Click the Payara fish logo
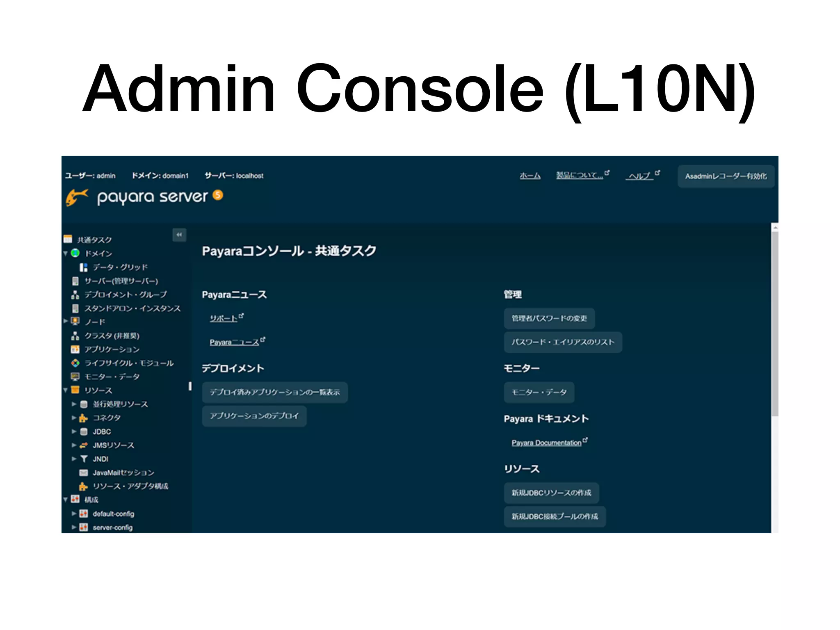 click(77, 198)
